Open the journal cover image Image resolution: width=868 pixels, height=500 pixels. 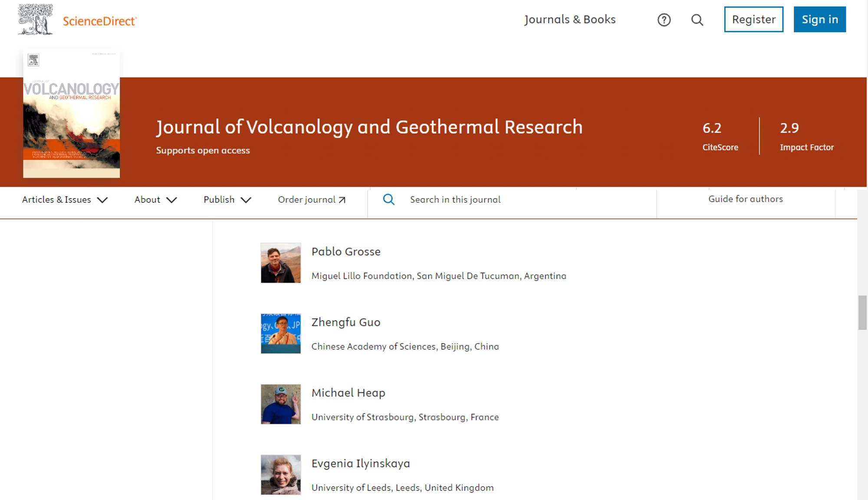tap(72, 114)
